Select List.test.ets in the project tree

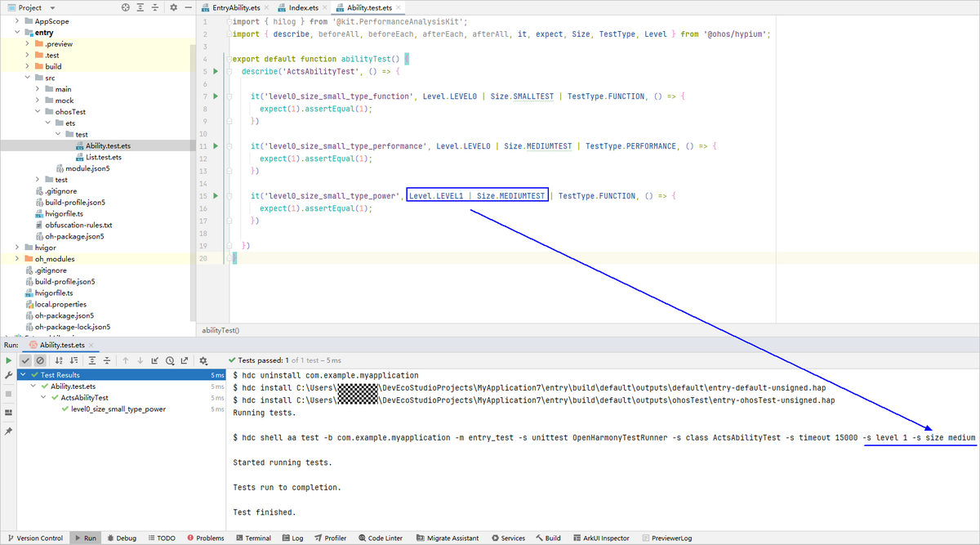pyautogui.click(x=103, y=157)
